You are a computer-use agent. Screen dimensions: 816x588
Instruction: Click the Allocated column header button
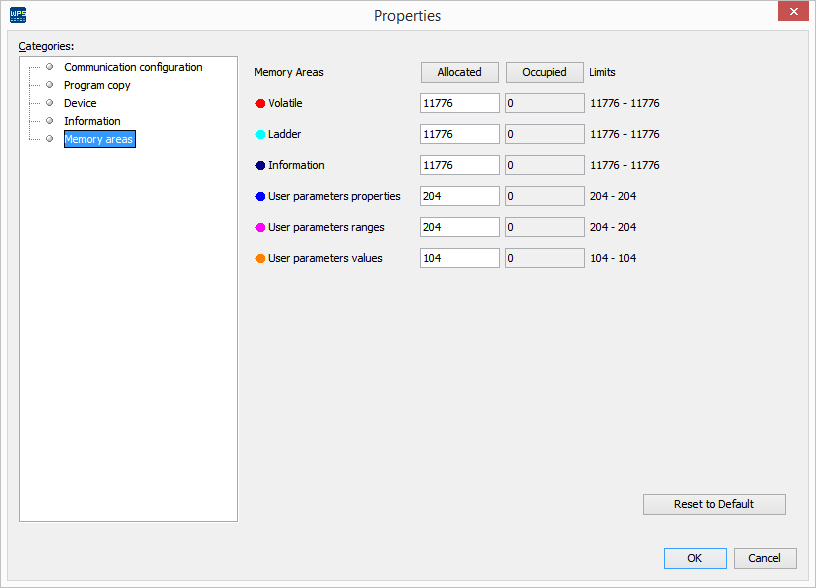pos(459,72)
